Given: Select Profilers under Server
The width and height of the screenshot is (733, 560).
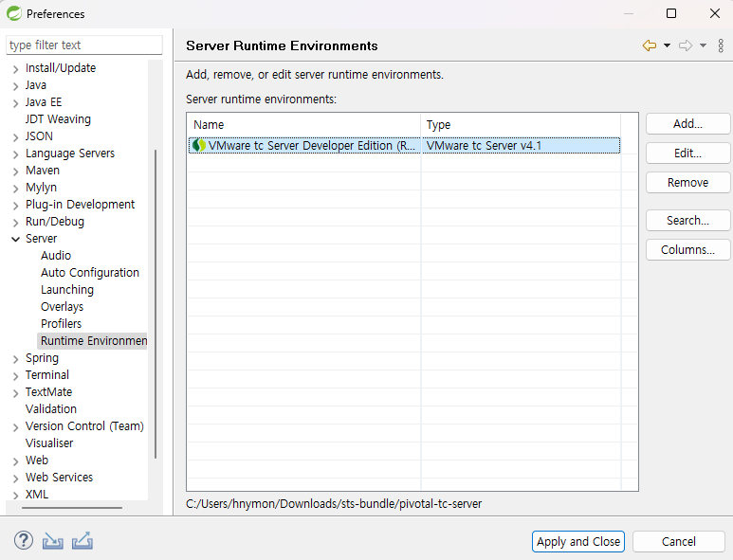Looking at the screenshot, I should pyautogui.click(x=61, y=324).
